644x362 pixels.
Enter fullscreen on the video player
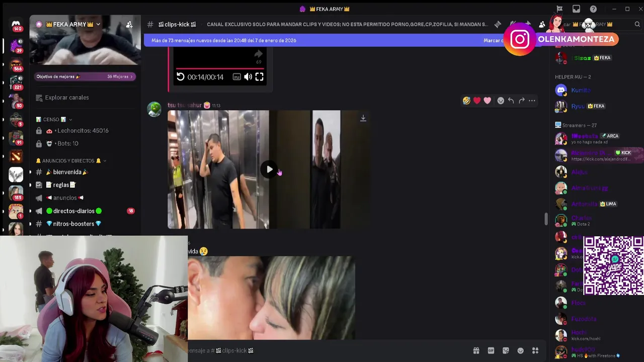click(x=259, y=77)
